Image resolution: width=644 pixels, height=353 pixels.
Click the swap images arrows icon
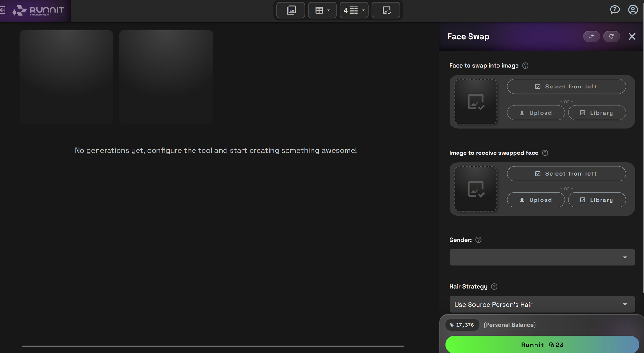click(x=591, y=36)
